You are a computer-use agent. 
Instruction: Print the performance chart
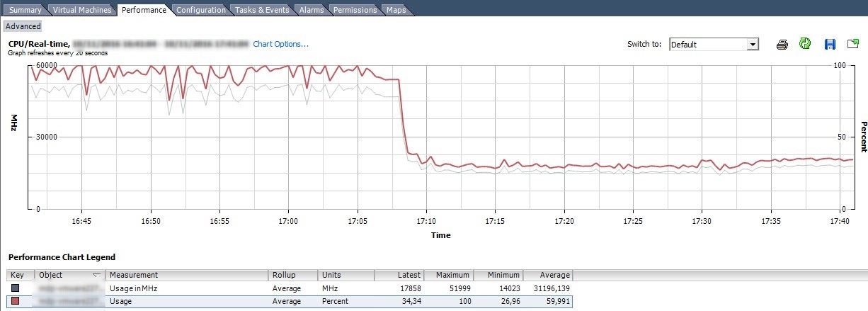tap(782, 45)
